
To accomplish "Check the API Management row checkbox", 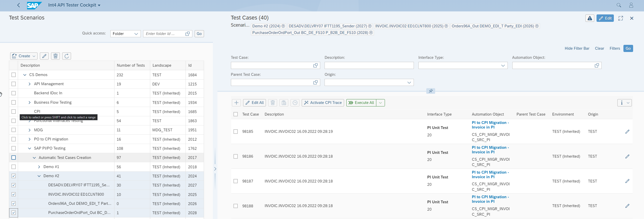I will pyautogui.click(x=14, y=84).
